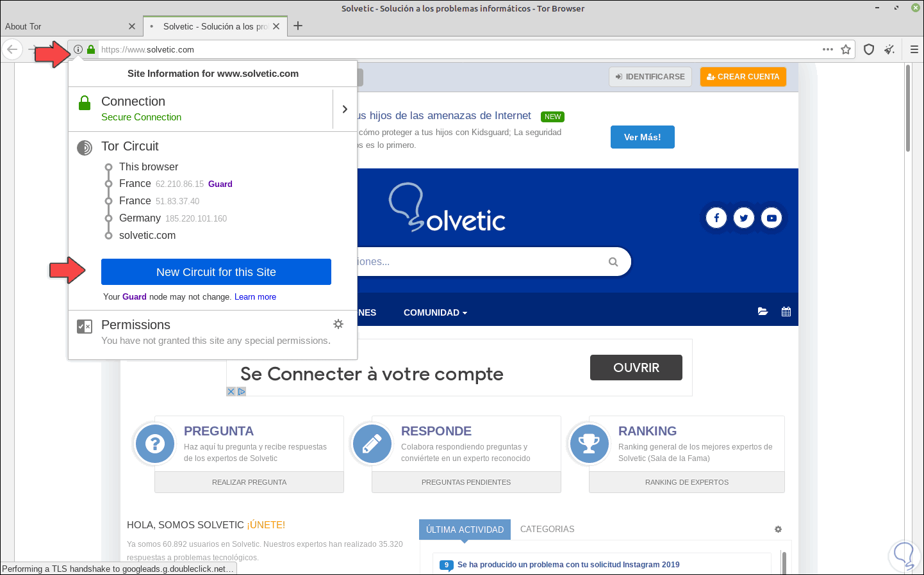Image resolution: width=924 pixels, height=575 pixels.
Task: Click the search magnifier icon
Action: (x=613, y=261)
